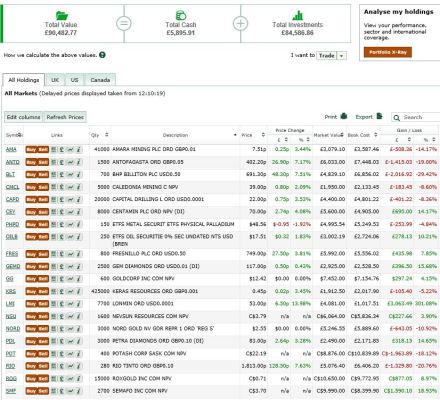Switch to the US tab
The width and height of the screenshot is (440, 400).
pyautogui.click(x=74, y=80)
